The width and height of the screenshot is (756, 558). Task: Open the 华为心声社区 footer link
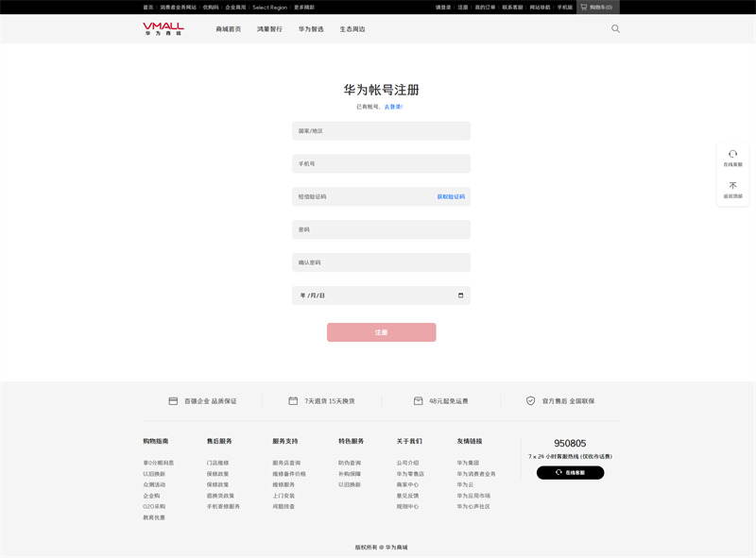tap(473, 506)
